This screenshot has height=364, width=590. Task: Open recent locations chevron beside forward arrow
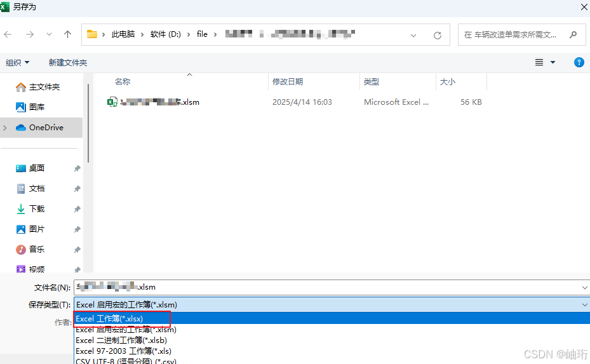[x=49, y=35]
